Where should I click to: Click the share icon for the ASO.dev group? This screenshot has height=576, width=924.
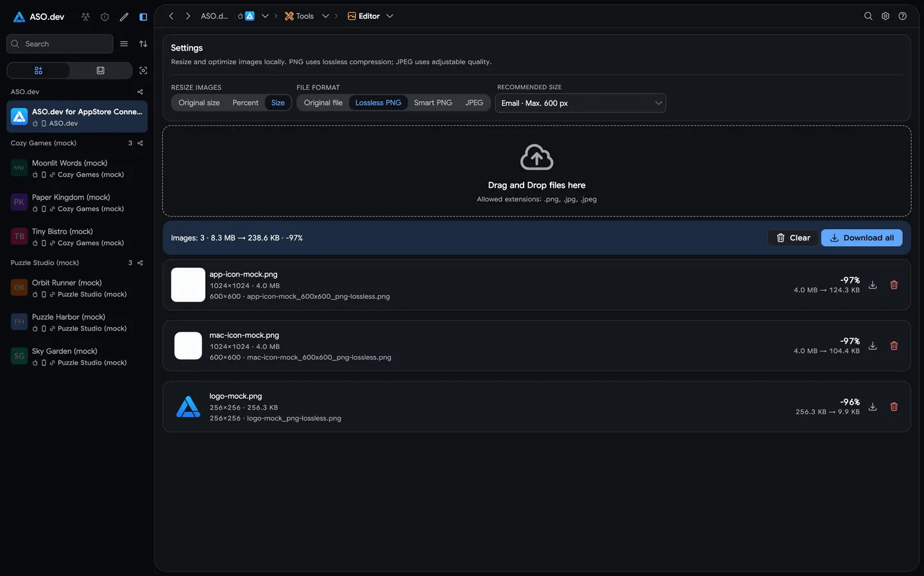tap(140, 92)
